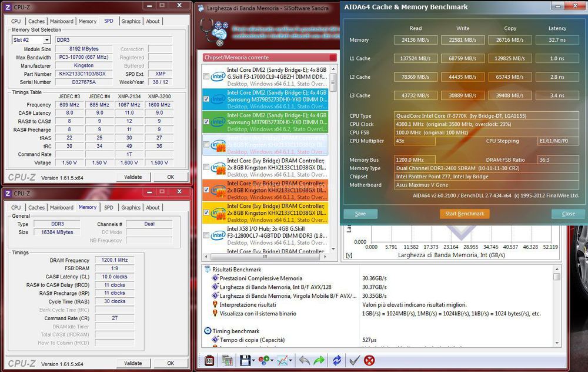Image resolution: width=588 pixels, height=372 pixels.
Task: Click the Risultati Benchmark group icon
Action: [208, 269]
